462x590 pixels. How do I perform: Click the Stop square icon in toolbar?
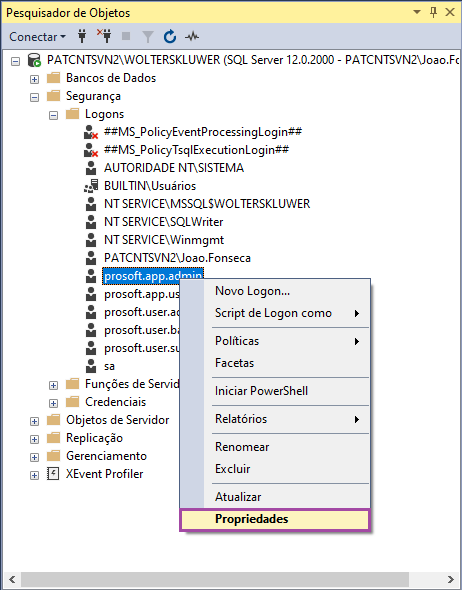[x=126, y=36]
